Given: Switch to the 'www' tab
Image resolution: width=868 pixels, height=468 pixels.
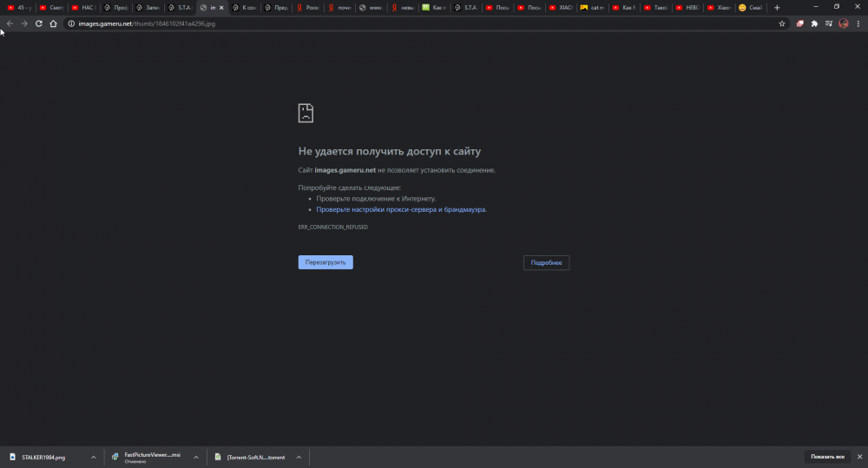Looking at the screenshot, I should point(372,8).
